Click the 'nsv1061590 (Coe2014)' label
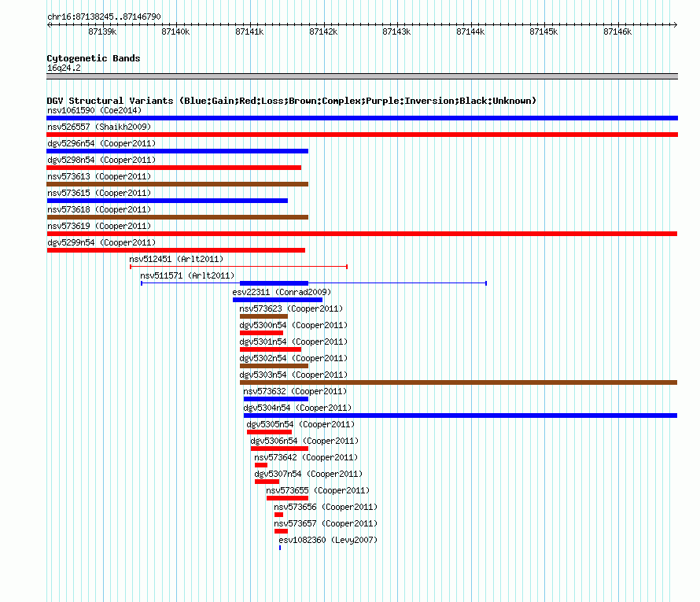This screenshot has width=700, height=602. (x=94, y=111)
